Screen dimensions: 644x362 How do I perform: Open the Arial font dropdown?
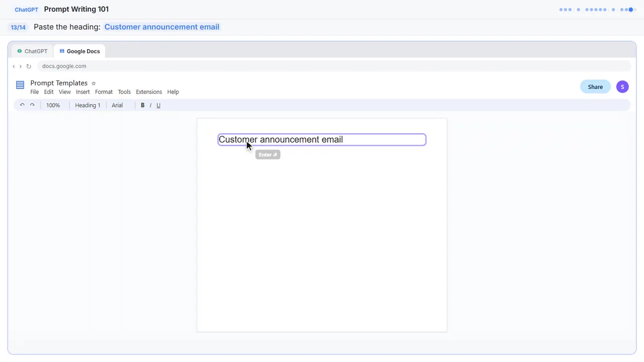tap(117, 105)
